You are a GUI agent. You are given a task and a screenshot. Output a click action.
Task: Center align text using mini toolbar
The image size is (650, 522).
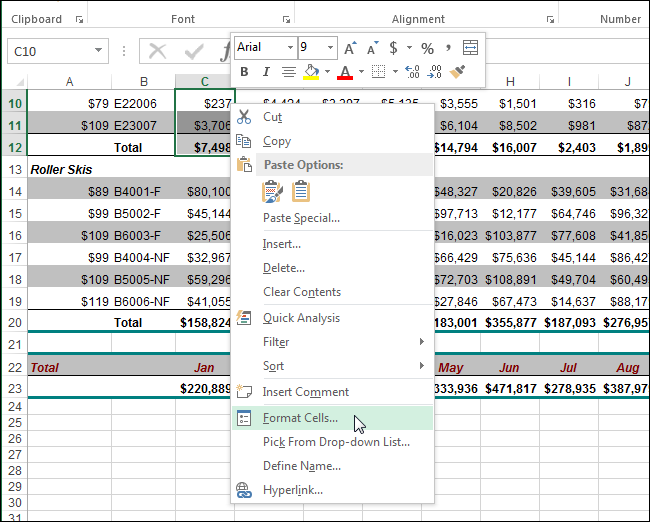coord(289,72)
